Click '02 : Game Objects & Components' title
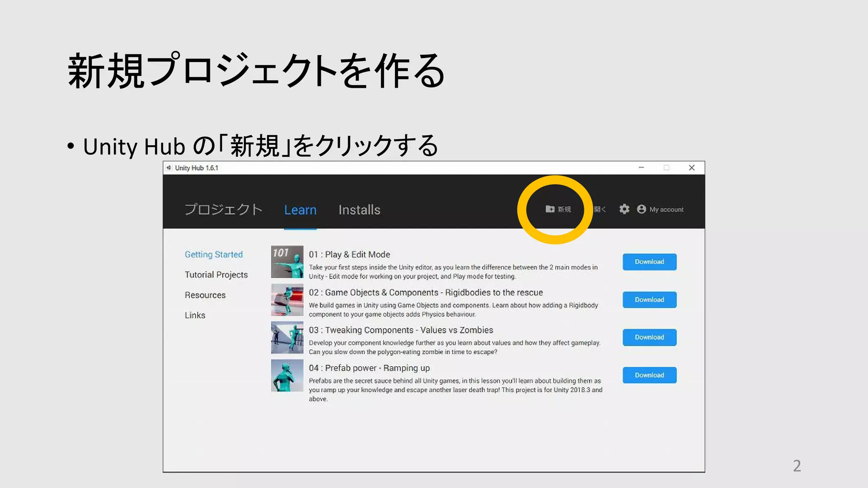Image resolution: width=868 pixels, height=488 pixels. point(426,292)
